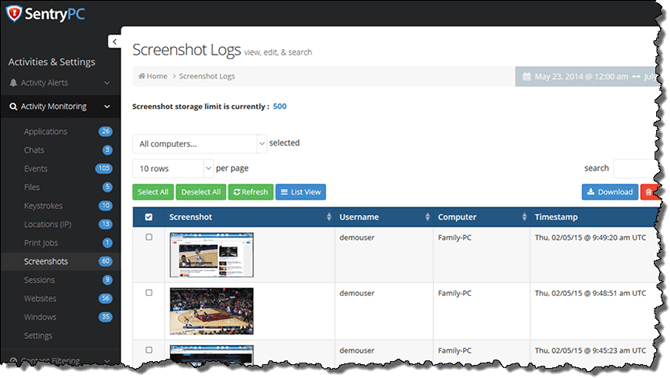670x378 pixels.
Task: Click the Chats count badge 3
Action: click(107, 150)
